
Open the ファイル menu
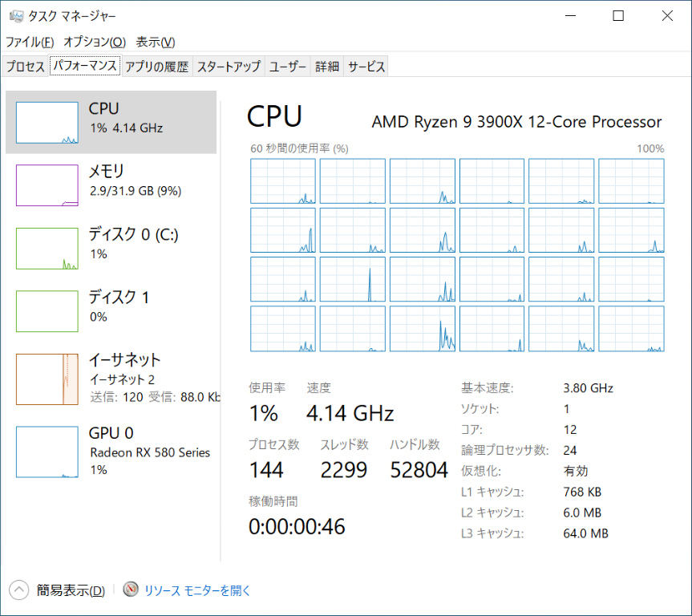tap(30, 42)
